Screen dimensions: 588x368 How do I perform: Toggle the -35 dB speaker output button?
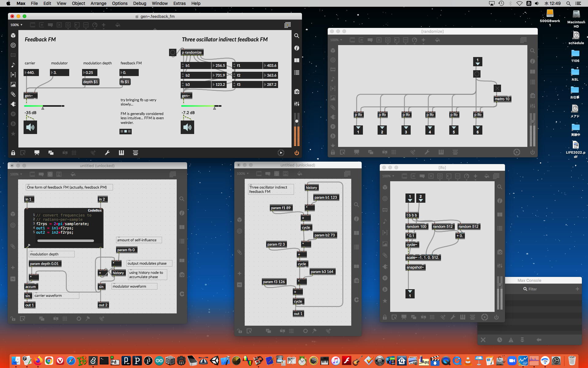[30, 127]
